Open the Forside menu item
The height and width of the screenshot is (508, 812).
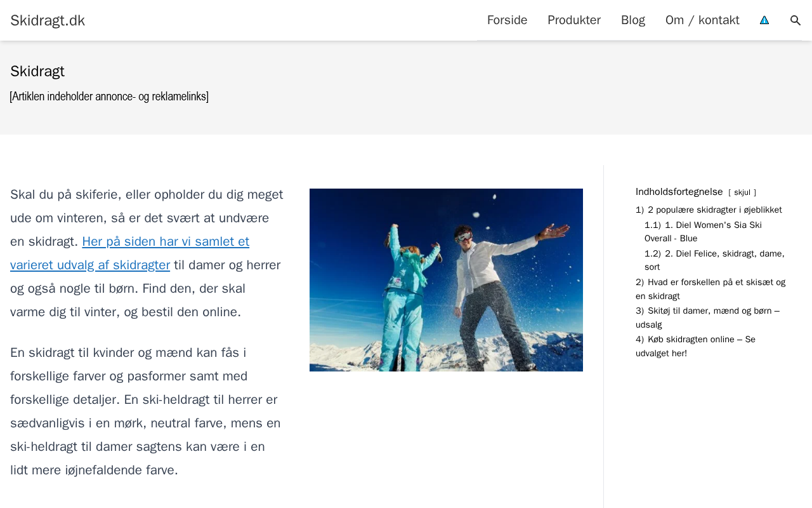[507, 20]
